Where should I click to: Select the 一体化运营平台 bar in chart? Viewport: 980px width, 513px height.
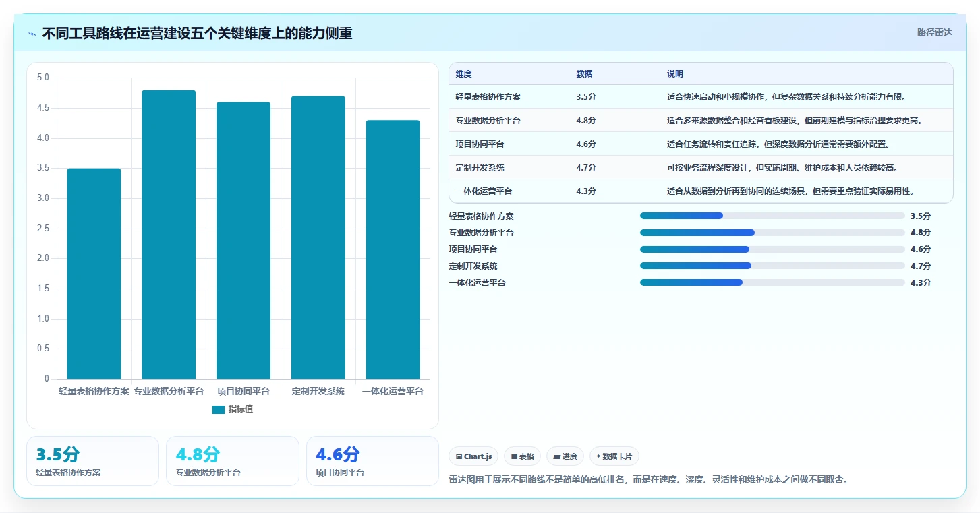(x=393, y=249)
